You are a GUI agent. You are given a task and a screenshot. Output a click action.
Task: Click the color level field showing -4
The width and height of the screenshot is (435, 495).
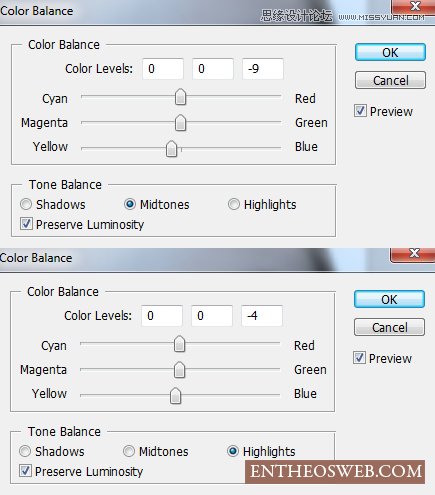[262, 316]
